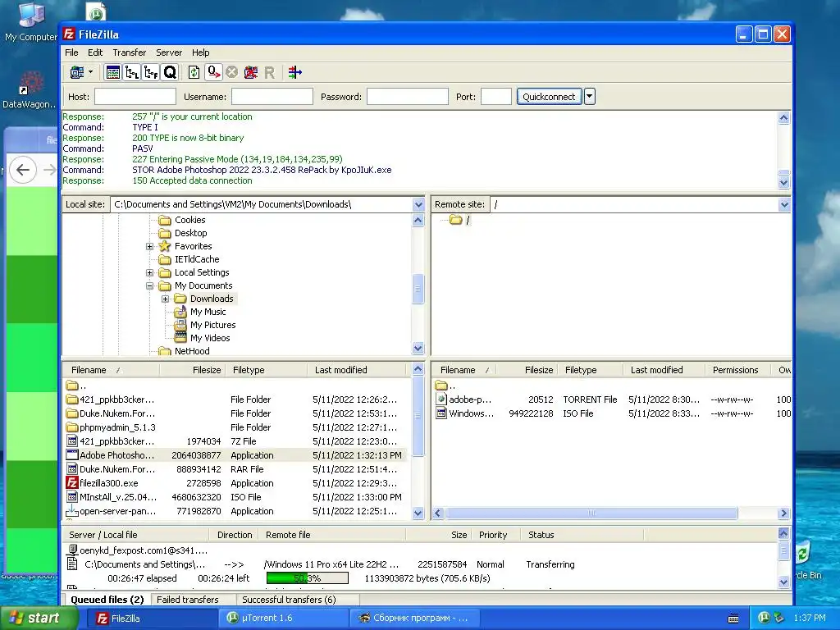Click the grayed Reconnect R icon

tap(269, 72)
